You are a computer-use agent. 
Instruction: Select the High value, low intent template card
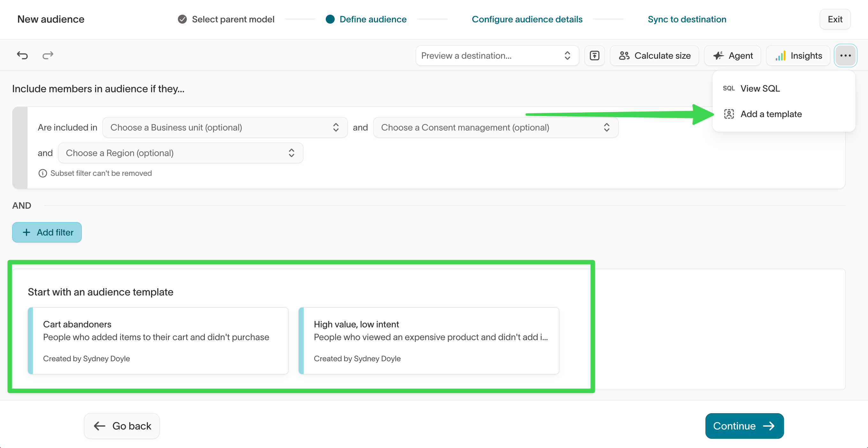pos(429,341)
